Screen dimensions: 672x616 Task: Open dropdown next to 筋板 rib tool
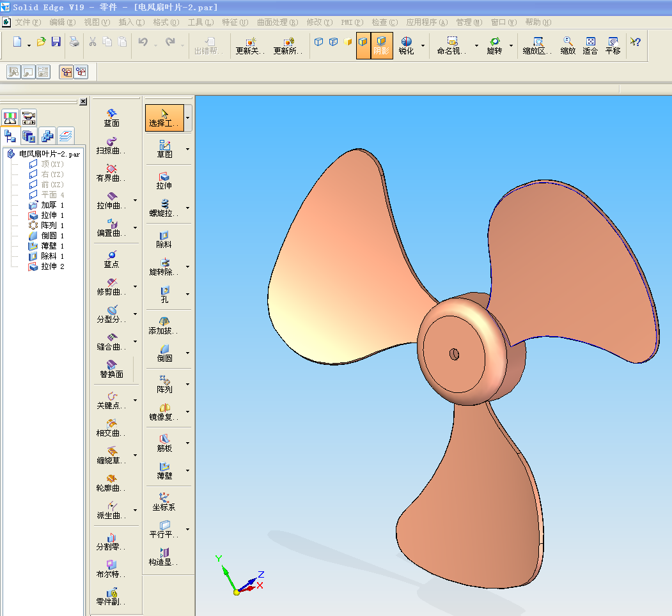pos(187,443)
